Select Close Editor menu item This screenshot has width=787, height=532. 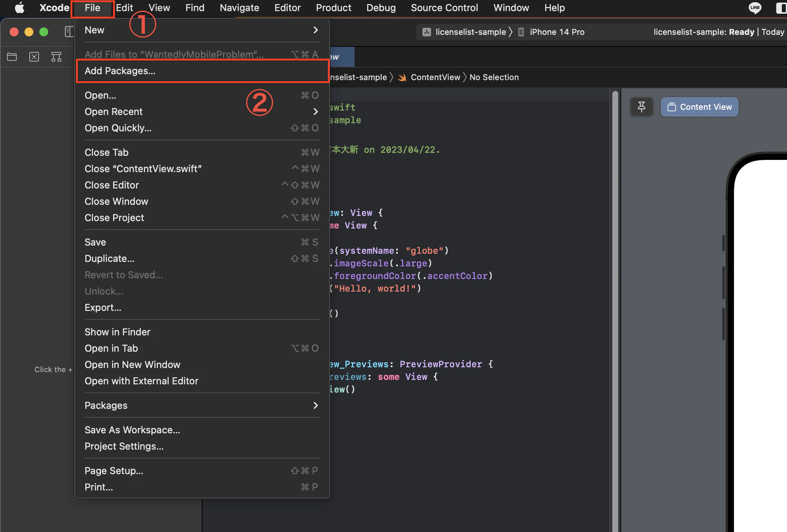(x=202, y=185)
